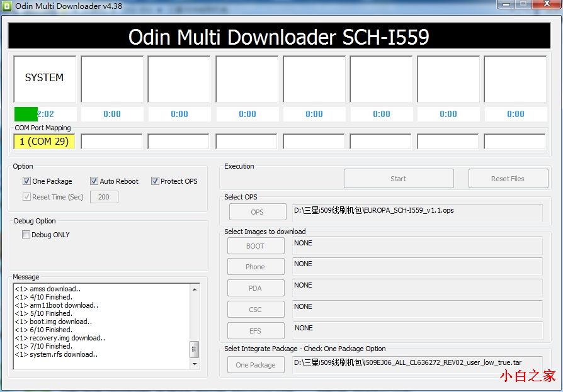The image size is (563, 392).
Task: Click the Phone image button
Action: [255, 267]
